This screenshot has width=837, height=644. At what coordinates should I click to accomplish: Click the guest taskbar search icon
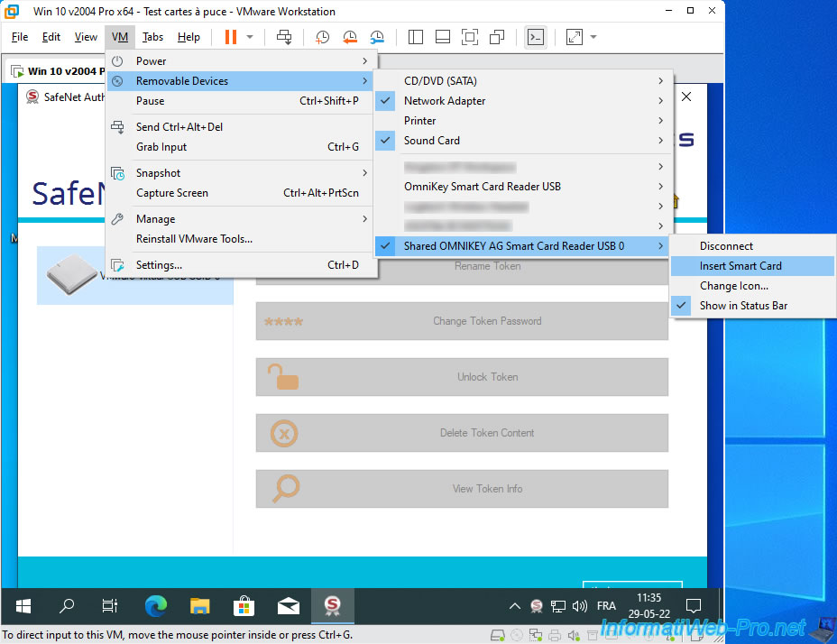[x=67, y=605]
